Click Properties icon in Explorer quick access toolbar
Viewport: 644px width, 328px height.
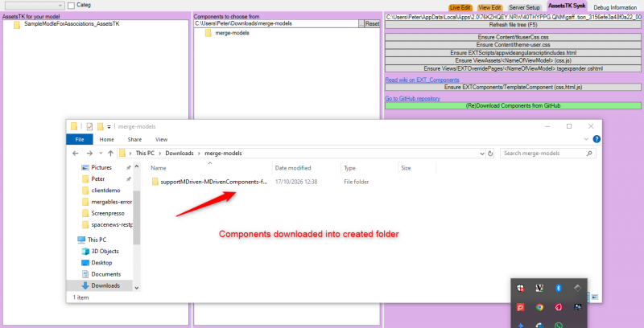click(89, 126)
